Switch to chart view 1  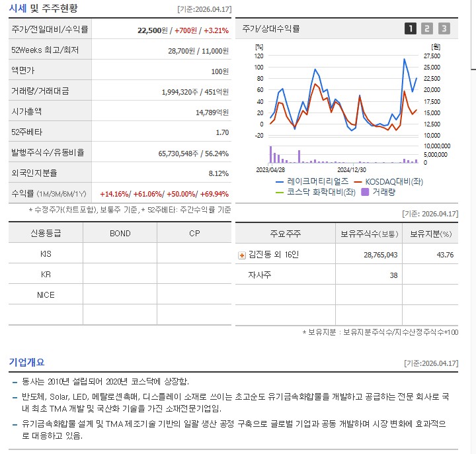[x=411, y=28]
